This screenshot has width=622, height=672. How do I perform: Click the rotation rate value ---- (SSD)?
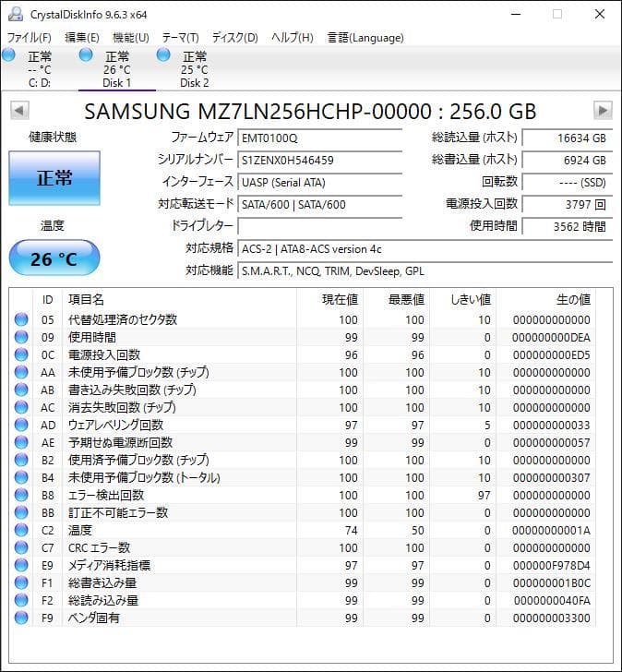[568, 183]
